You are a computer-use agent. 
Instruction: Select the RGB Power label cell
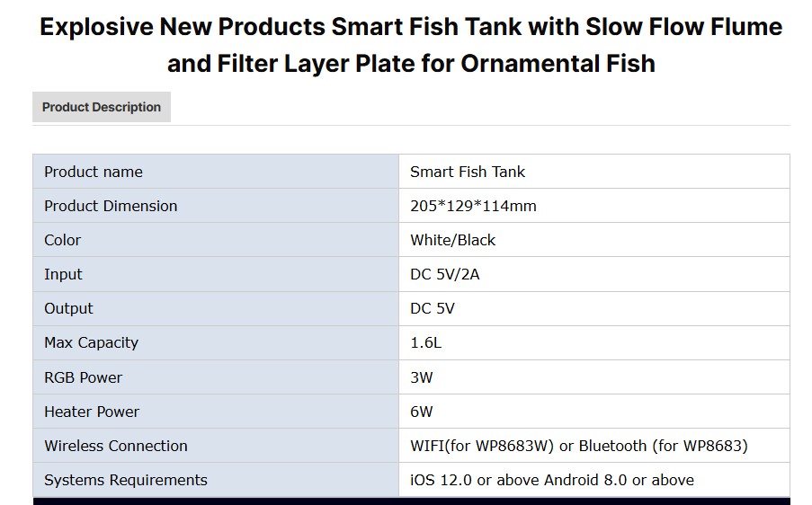coord(83,377)
